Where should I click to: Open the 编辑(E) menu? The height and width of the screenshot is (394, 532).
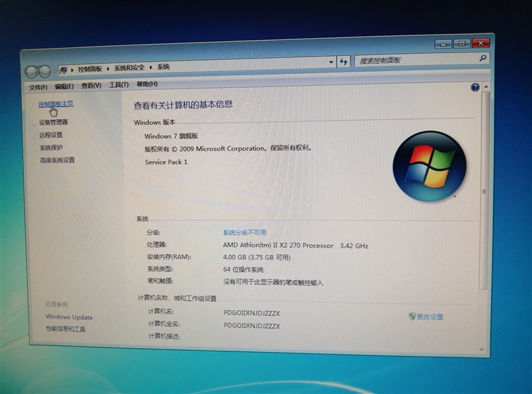64,87
